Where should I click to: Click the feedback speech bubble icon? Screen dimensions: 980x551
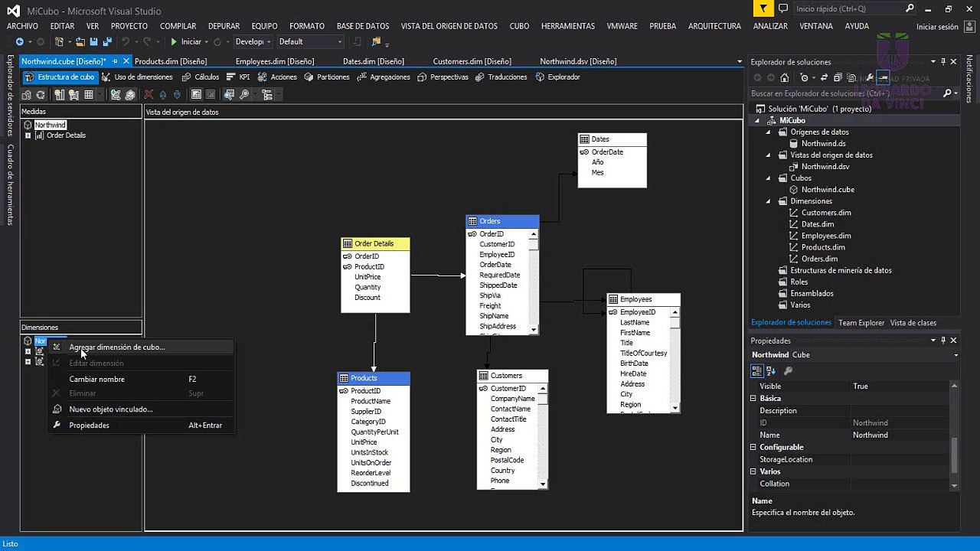783,9
